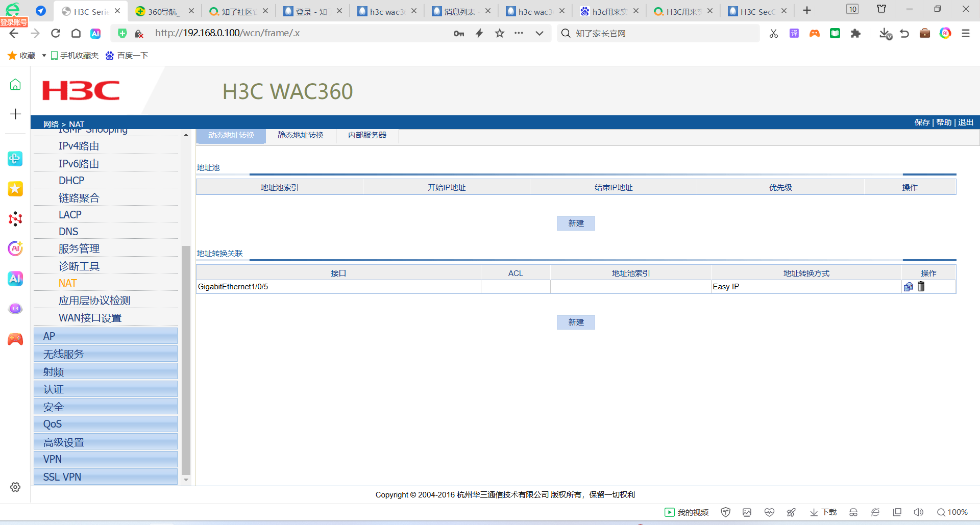
Task: Switch to 动态地址转换 tab
Action: click(x=231, y=136)
